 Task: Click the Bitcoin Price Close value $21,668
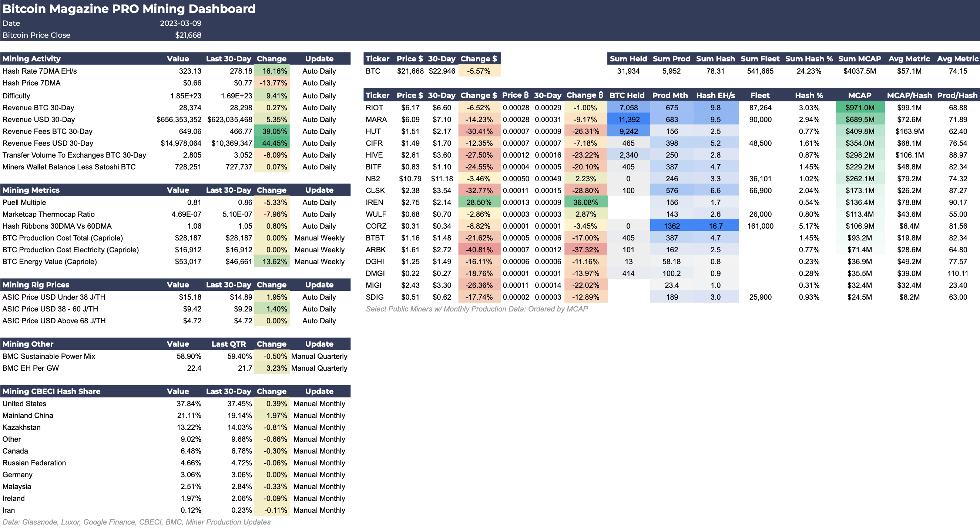click(x=188, y=35)
